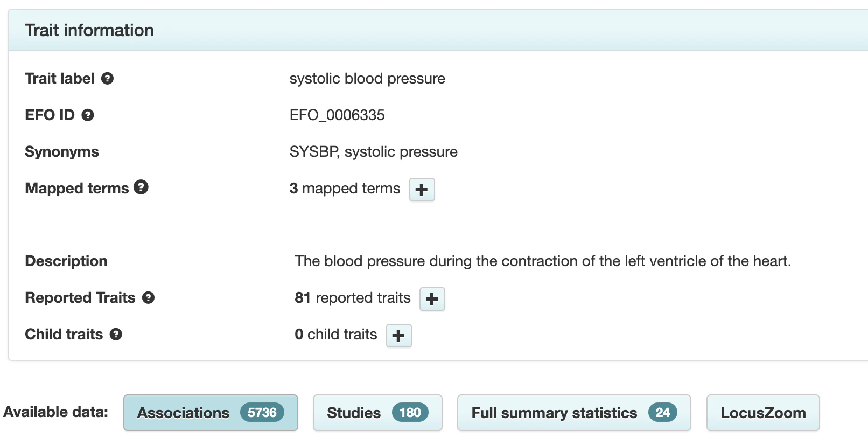The image size is (868, 445).
Task: Expand the 81 reported traits list
Action: (432, 299)
